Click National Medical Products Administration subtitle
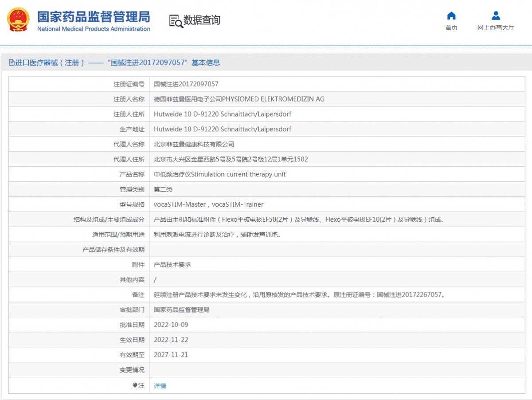Screen dimensions: 532x400 pos(94,29)
